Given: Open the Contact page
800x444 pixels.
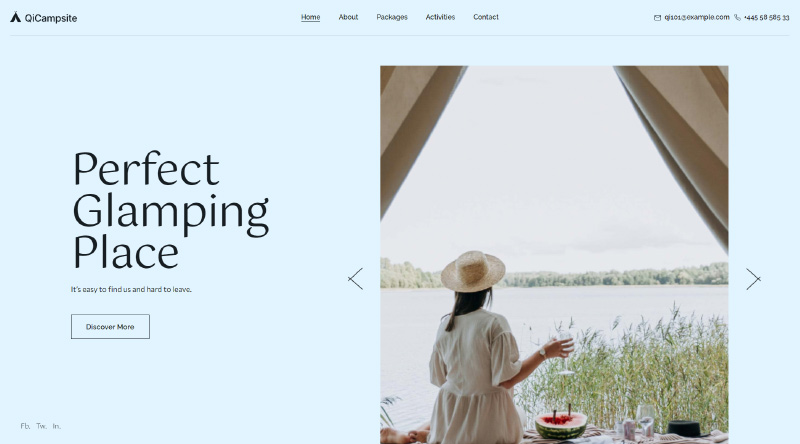Looking at the screenshot, I should pyautogui.click(x=486, y=17).
